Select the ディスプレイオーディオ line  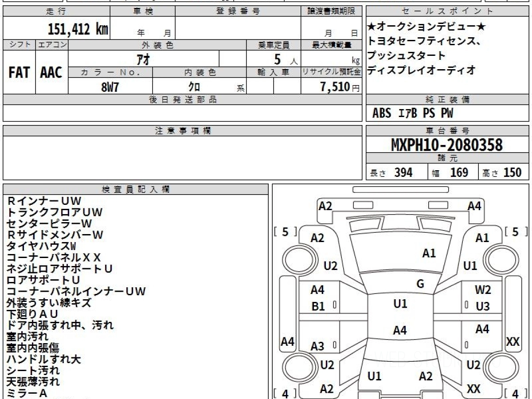coord(422,70)
